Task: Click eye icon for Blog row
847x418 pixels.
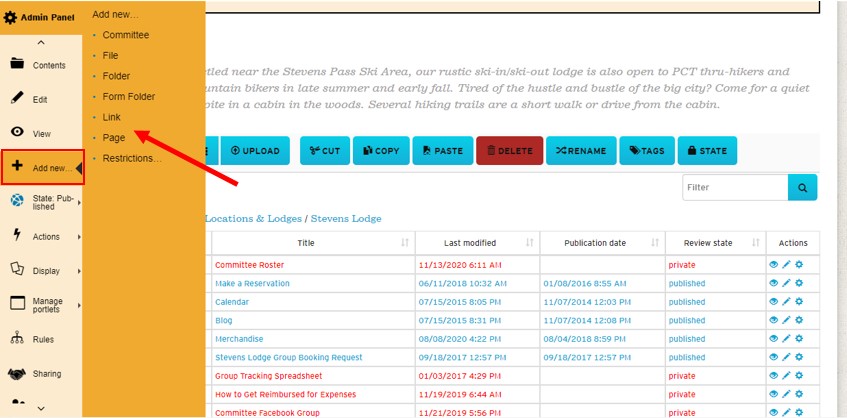Action: coord(773,321)
